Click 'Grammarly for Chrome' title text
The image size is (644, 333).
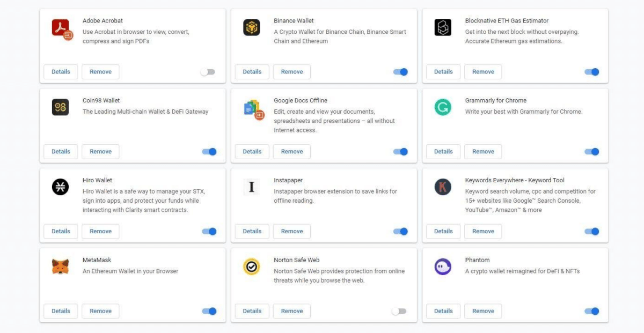[496, 100]
